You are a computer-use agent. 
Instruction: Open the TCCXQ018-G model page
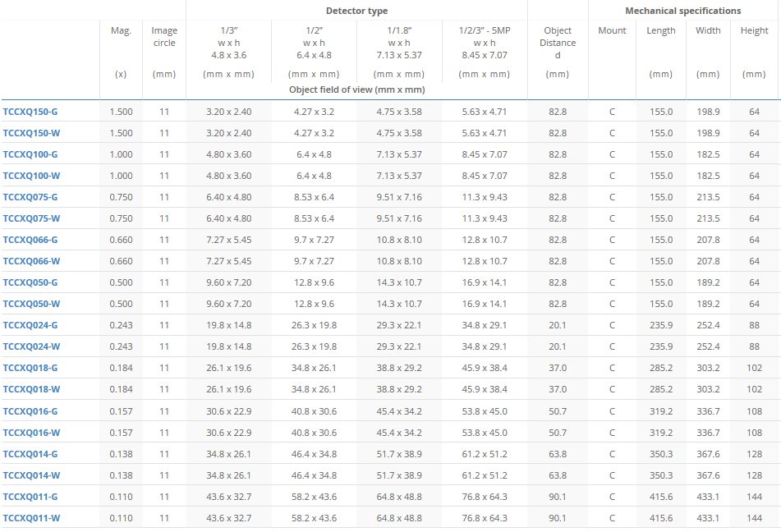pyautogui.click(x=30, y=368)
